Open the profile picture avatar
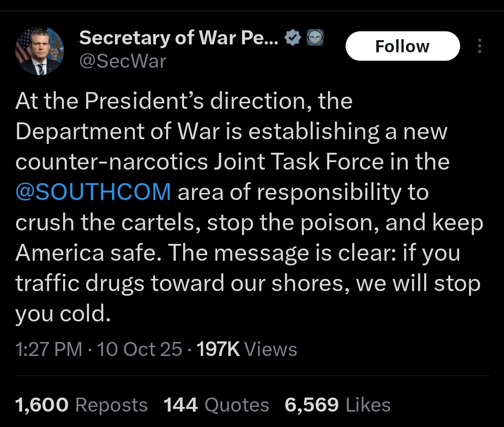Image resolution: width=504 pixels, height=427 pixels. (x=40, y=51)
